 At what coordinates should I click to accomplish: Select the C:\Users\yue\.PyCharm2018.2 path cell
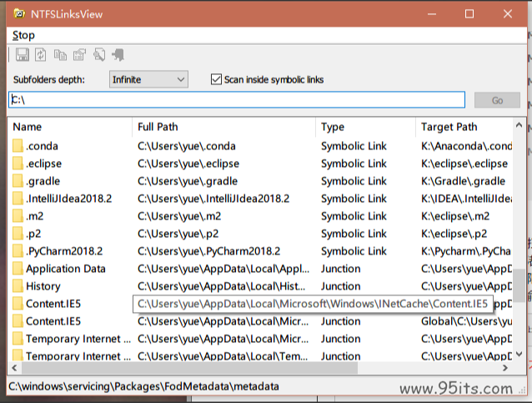click(x=208, y=251)
